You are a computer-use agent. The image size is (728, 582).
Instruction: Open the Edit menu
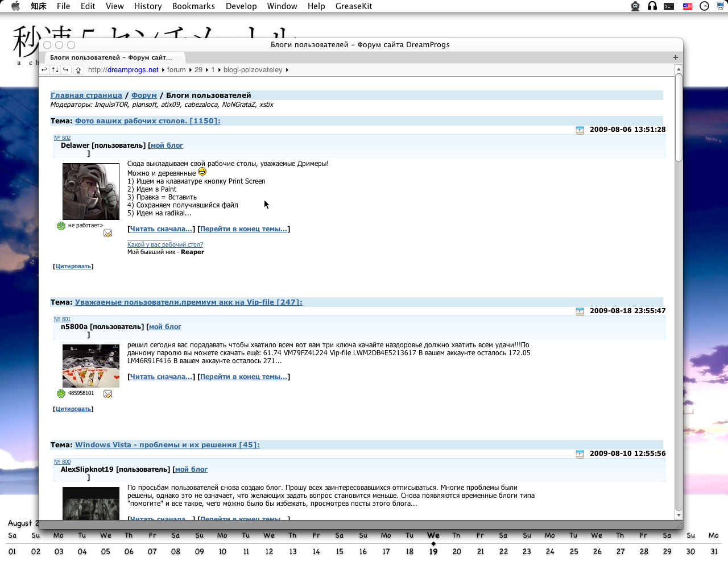[x=88, y=6]
